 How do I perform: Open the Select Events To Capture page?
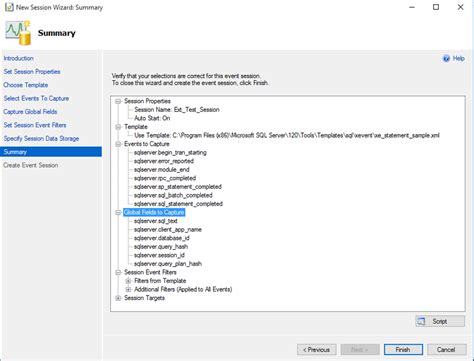pos(36,98)
